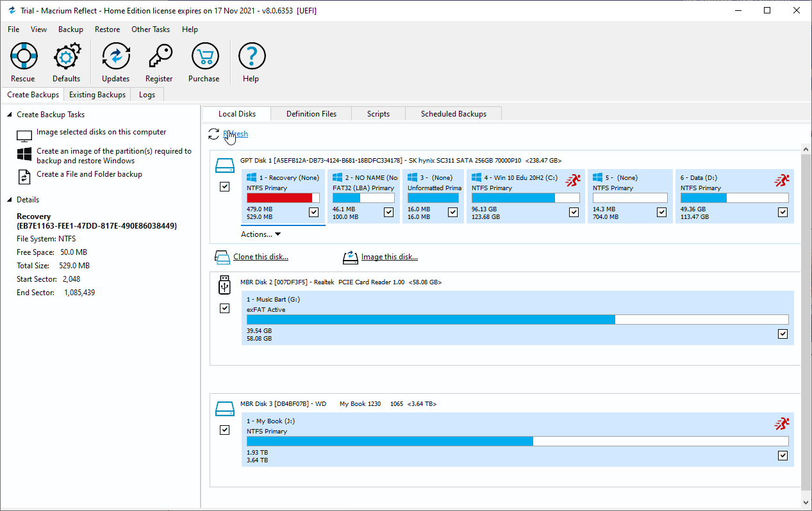Click the Refresh circular arrows icon
Image resolution: width=812 pixels, height=511 pixels.
[x=214, y=134]
